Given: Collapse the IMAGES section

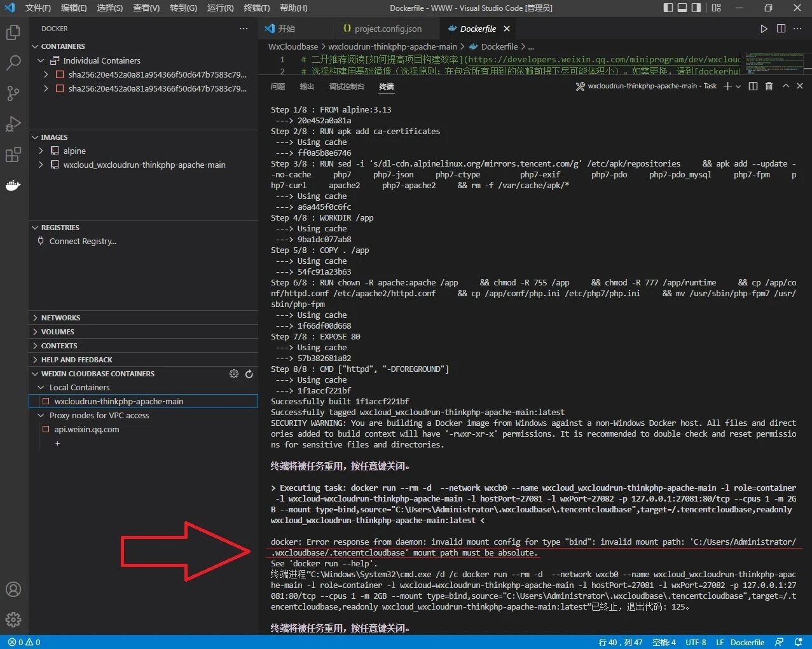Looking at the screenshot, I should (54, 137).
